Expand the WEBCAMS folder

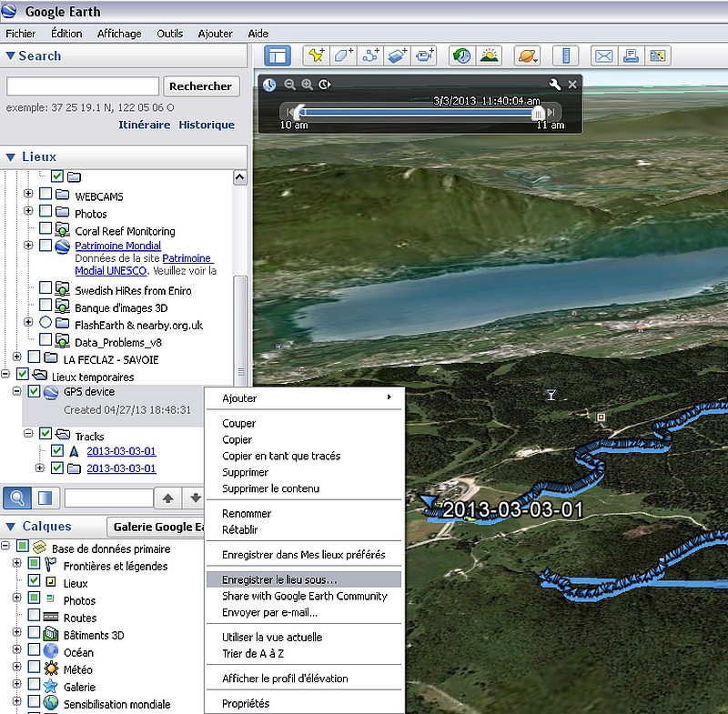coord(28,194)
